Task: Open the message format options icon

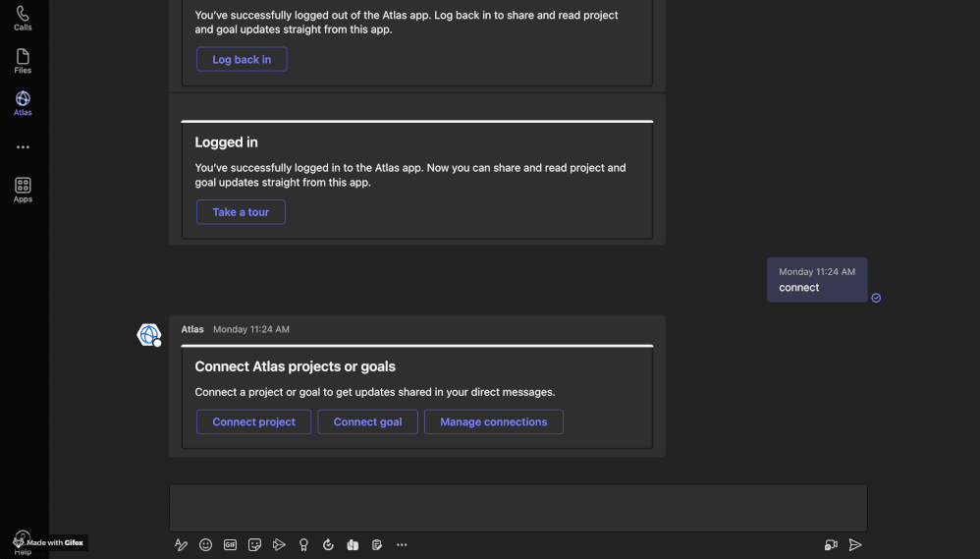Action: click(x=181, y=545)
